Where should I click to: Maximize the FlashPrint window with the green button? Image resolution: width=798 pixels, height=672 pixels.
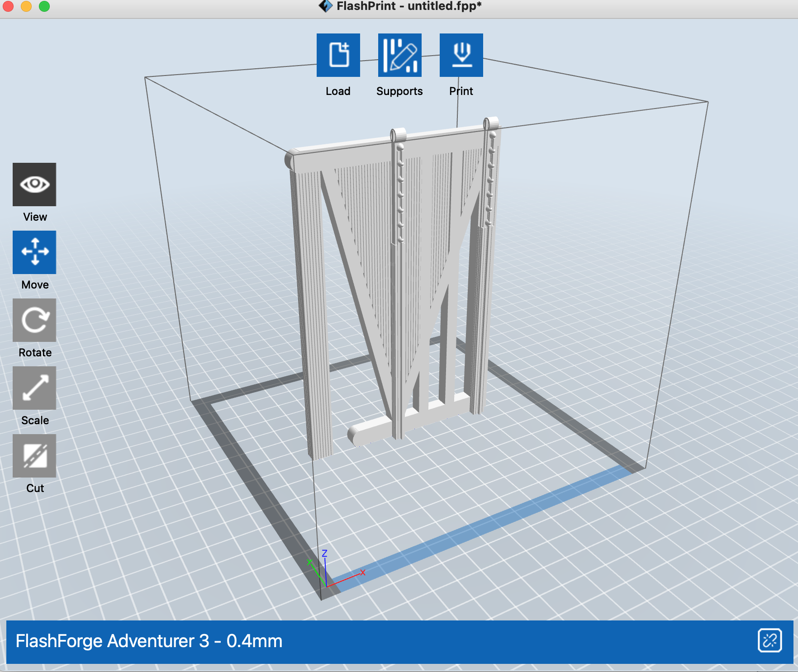click(x=44, y=6)
